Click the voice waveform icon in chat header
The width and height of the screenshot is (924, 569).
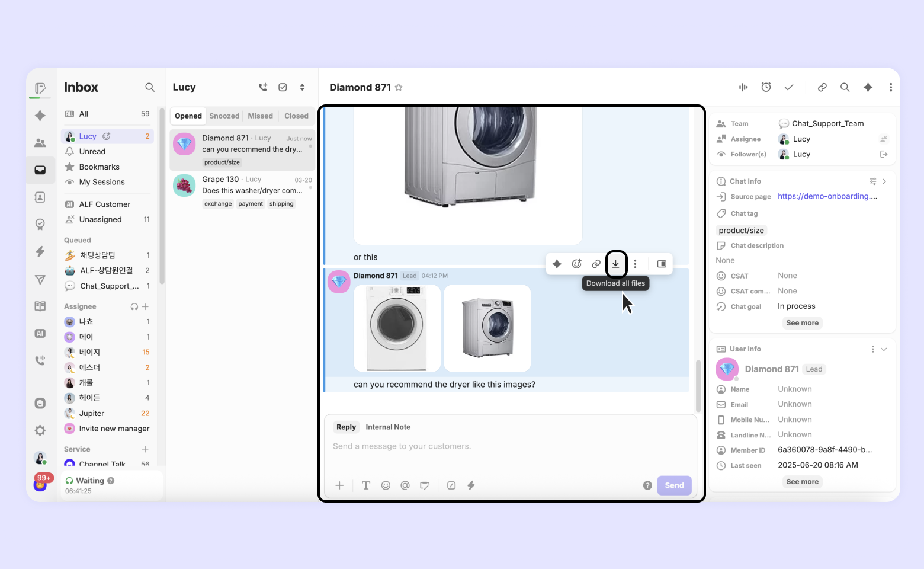click(x=743, y=87)
